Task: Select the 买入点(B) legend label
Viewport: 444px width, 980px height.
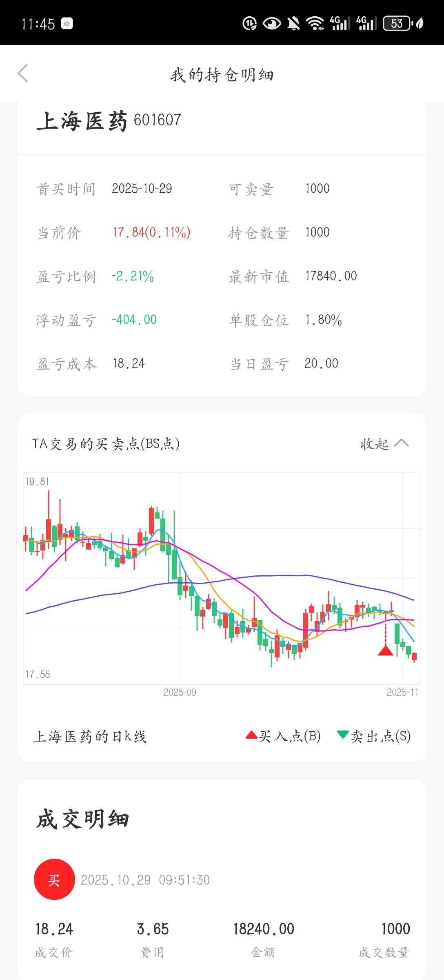Action: click(290, 736)
